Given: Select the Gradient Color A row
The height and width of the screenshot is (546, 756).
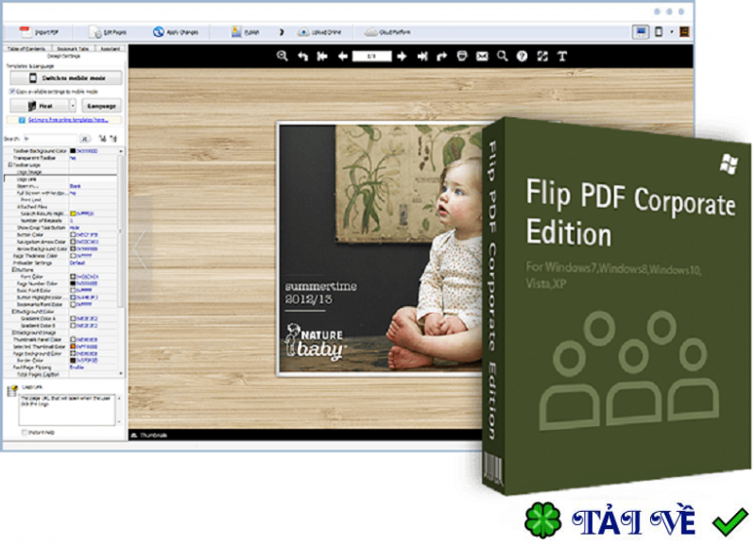Looking at the screenshot, I should (60, 318).
